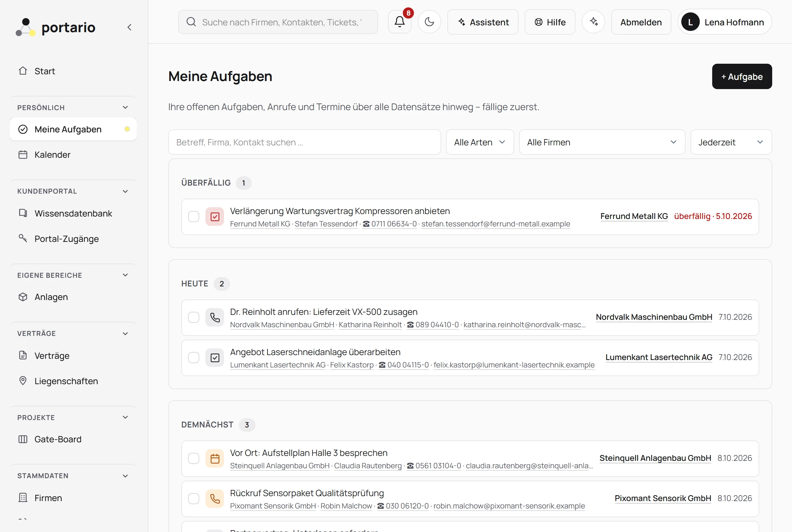Click the Abmelden button
This screenshot has width=792, height=532.
[641, 22]
